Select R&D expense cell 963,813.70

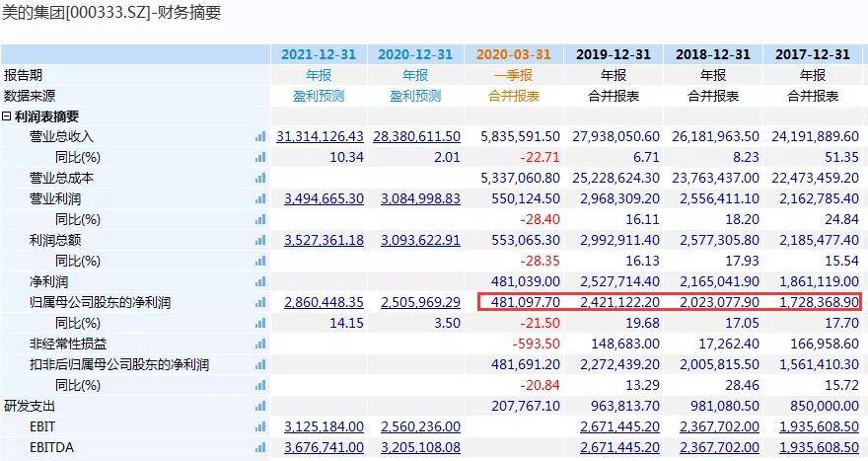coord(625,406)
